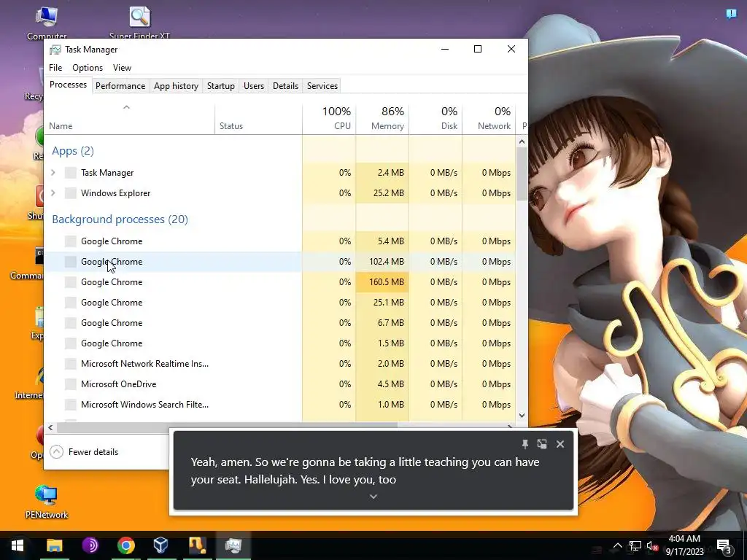This screenshot has height=560, width=747.
Task: Open the network tray icon
Action: pos(635,545)
